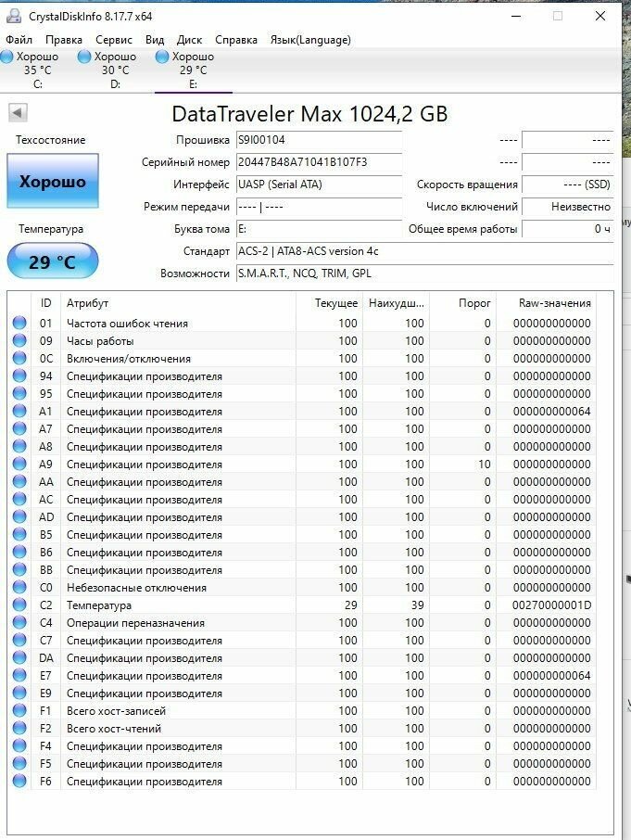Select the Небезопасные отключения attribute
This screenshot has width=631, height=840.
[136, 588]
